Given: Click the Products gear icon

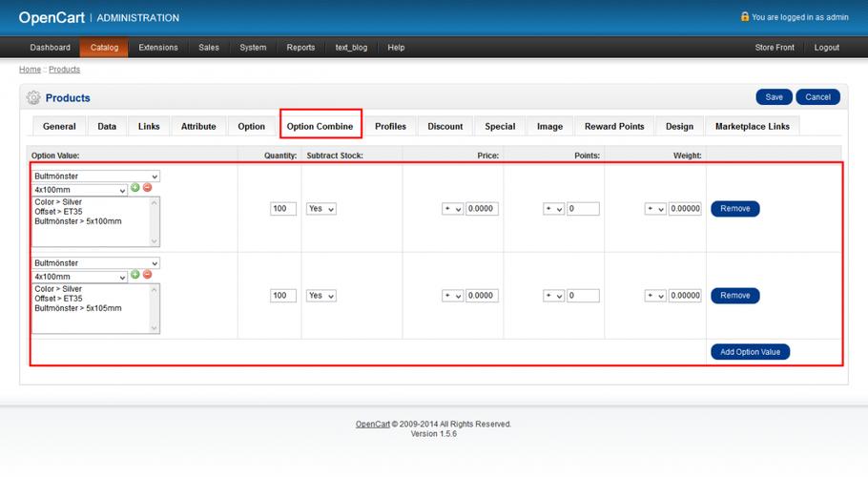Looking at the screenshot, I should coord(33,98).
